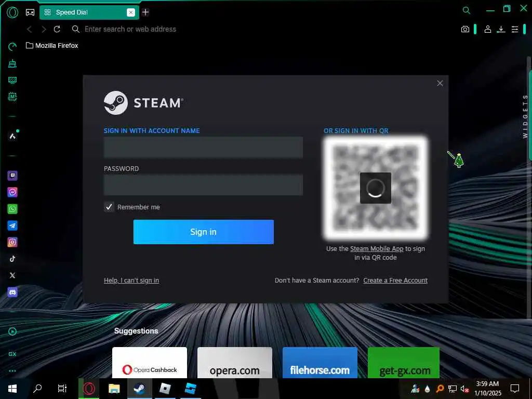Open the get-gx.com suggestion tile
The height and width of the screenshot is (399, 532).
coord(403,362)
